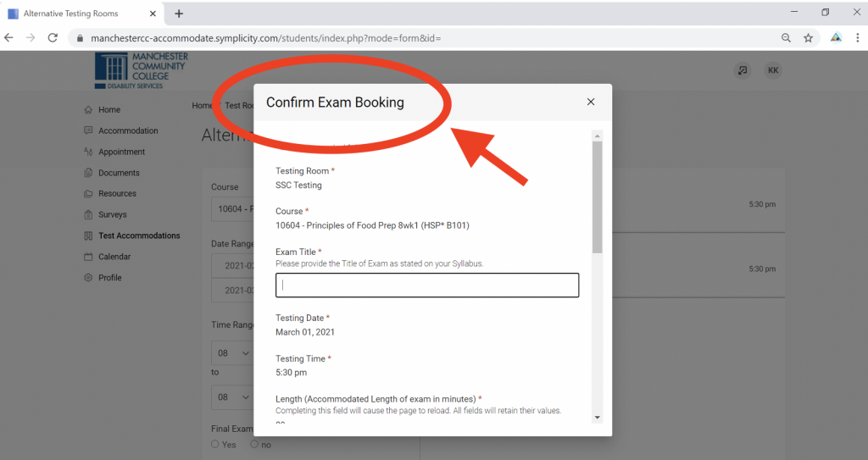
Task: Open Calendar in the sidebar
Action: (114, 257)
